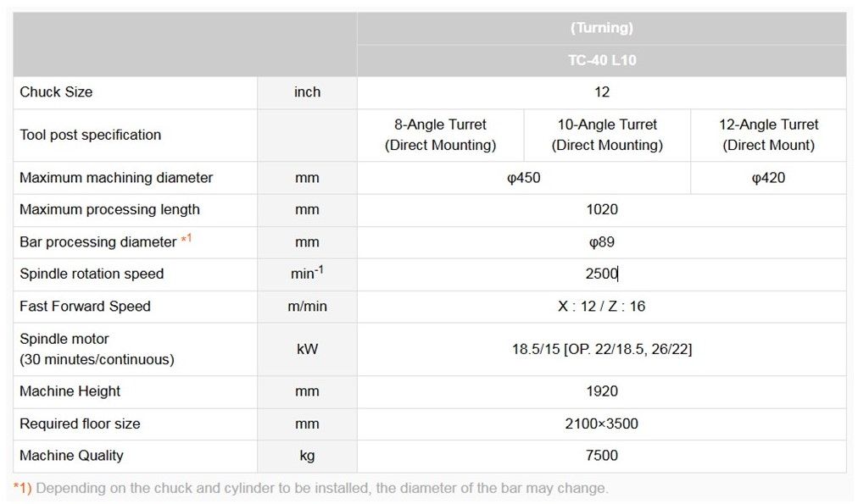Click the 18.5/15 spindle motor power value

601,349
